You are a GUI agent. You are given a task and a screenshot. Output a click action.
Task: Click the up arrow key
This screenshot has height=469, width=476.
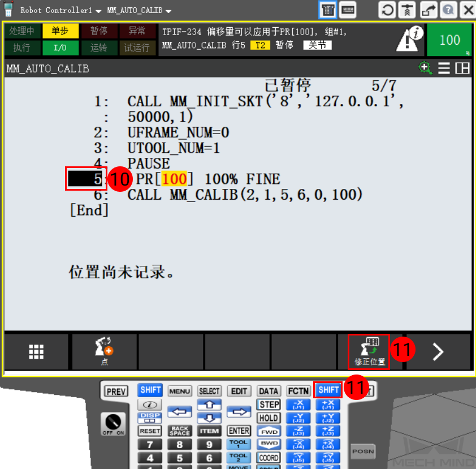[209, 405]
